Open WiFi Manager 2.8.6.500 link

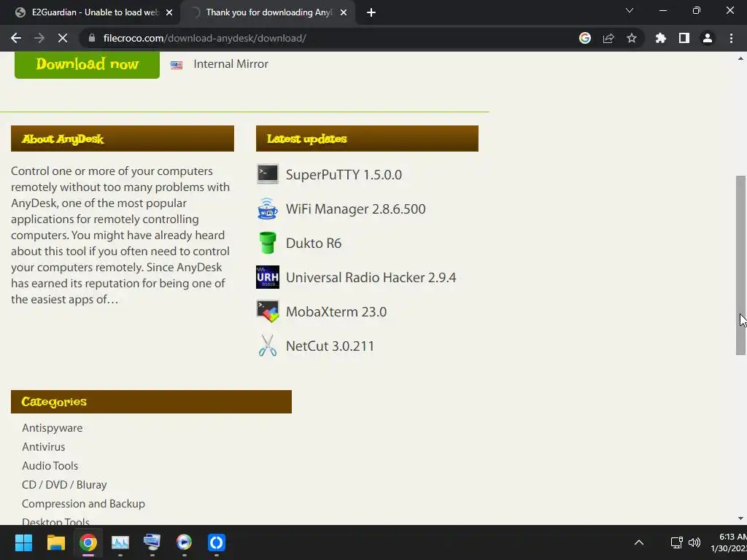pyautogui.click(x=355, y=209)
